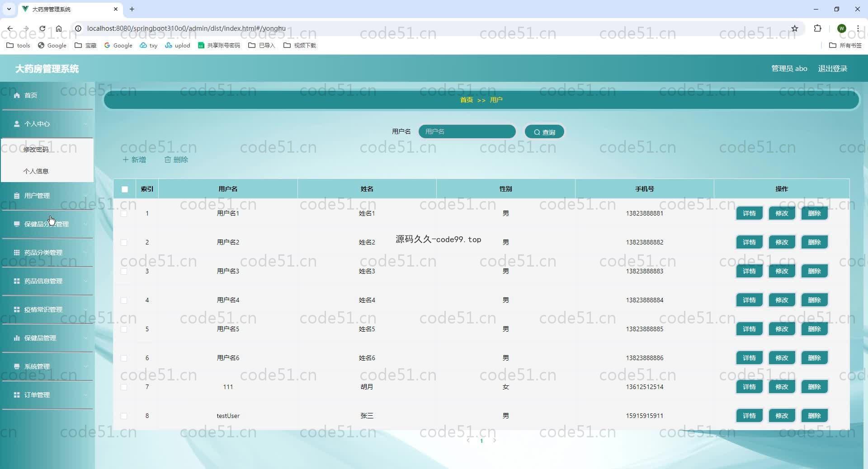The image size is (868, 469).
Task: Click the bar chart icon beside 保健品管理
Action: [17, 338]
